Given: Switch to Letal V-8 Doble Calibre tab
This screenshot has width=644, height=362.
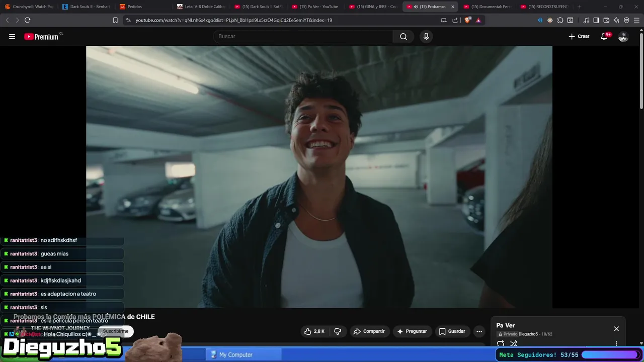Looking at the screenshot, I should [x=201, y=7].
